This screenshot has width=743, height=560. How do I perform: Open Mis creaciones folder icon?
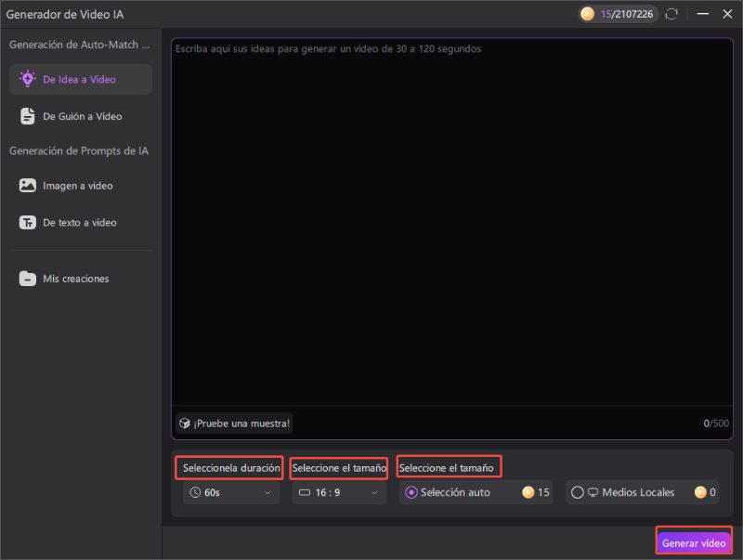click(x=27, y=278)
